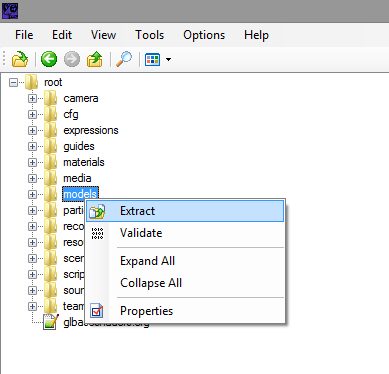Select the root folder label
The width and height of the screenshot is (389, 374).
point(53,82)
